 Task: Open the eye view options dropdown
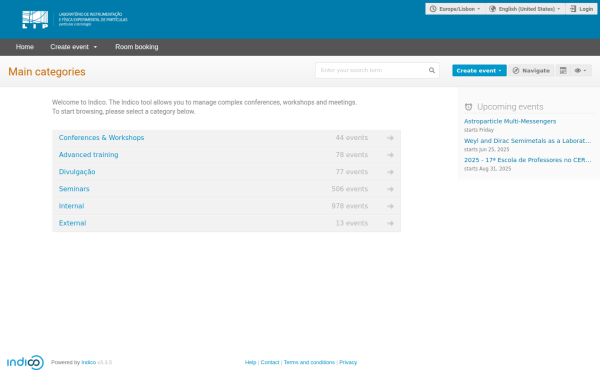click(580, 70)
